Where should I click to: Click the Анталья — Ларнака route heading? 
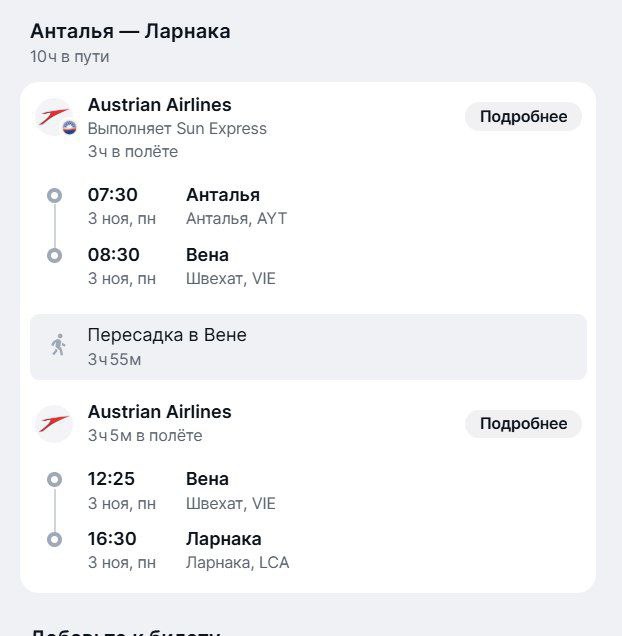130,31
